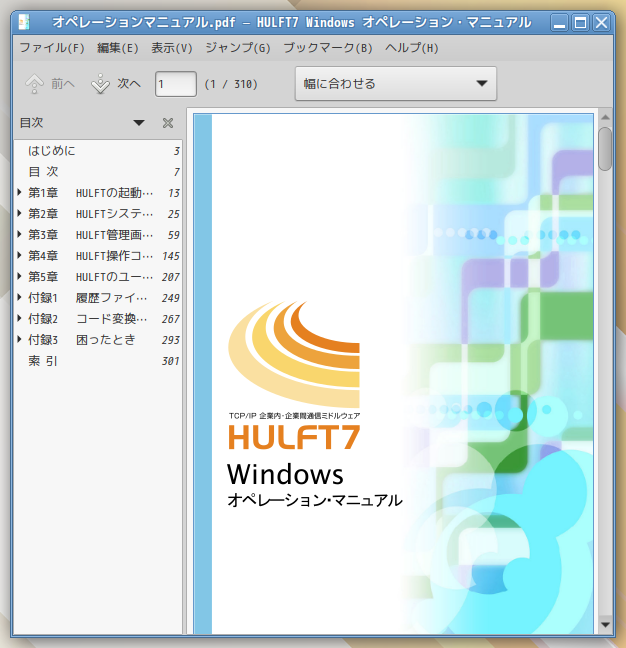Expand the 第3章 tree entry

19,235
